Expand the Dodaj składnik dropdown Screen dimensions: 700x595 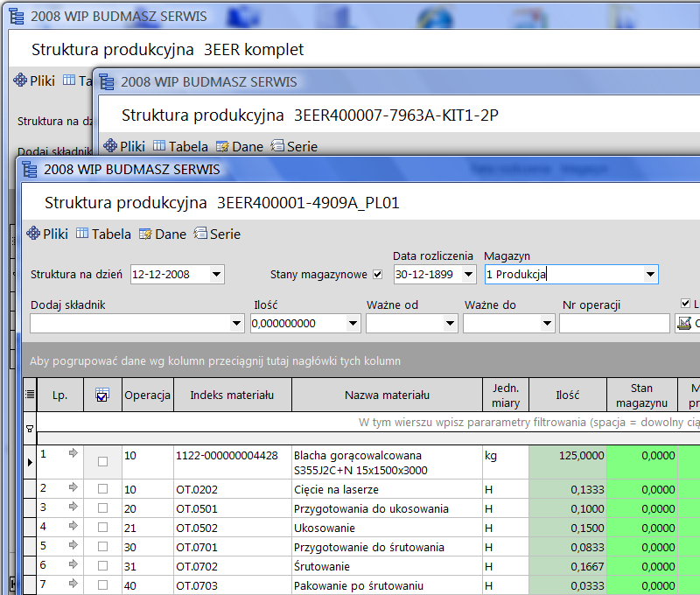pos(236,323)
